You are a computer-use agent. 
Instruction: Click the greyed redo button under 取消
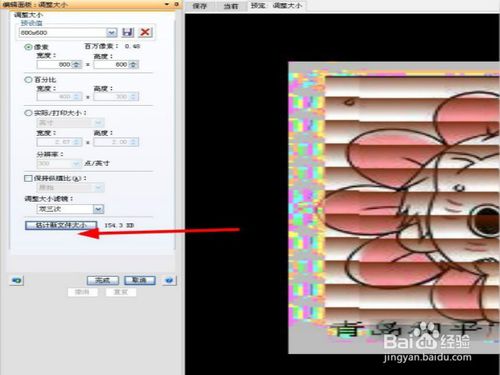[121, 292]
